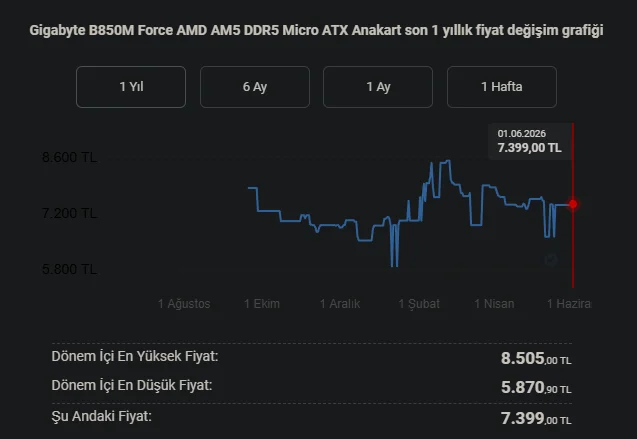Viewport: 637px width, 439px height.
Task: Click the chart title about Gigabyte B850M Force
Action: click(x=316, y=30)
